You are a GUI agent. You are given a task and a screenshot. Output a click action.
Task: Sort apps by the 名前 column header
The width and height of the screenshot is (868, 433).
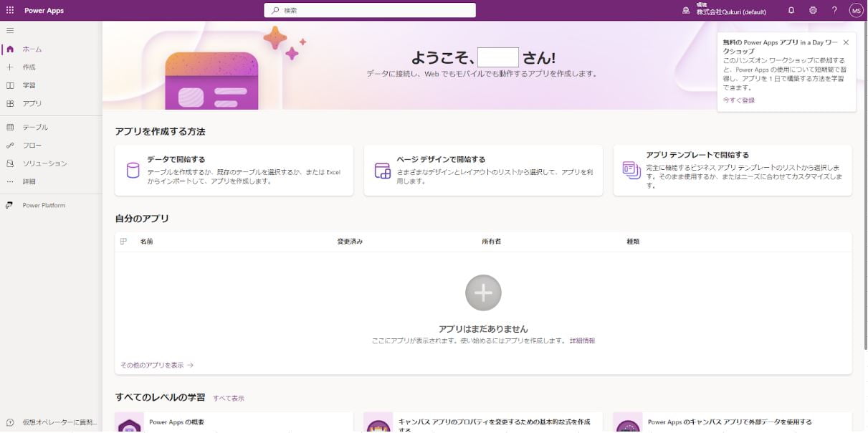(x=146, y=242)
